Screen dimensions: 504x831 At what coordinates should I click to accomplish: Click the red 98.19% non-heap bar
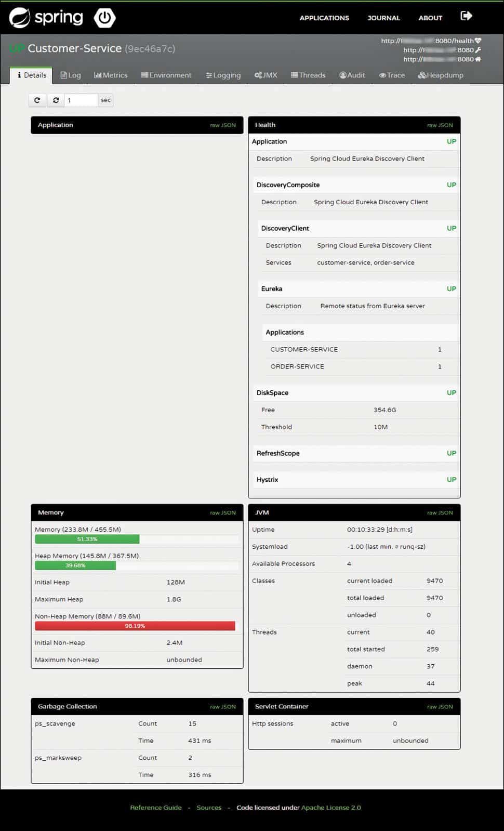[x=135, y=626]
